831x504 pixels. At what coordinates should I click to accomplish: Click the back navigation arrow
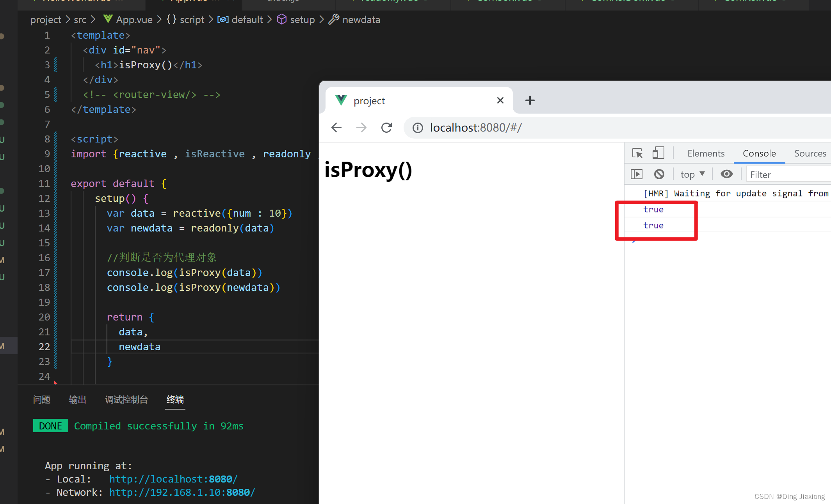336,128
